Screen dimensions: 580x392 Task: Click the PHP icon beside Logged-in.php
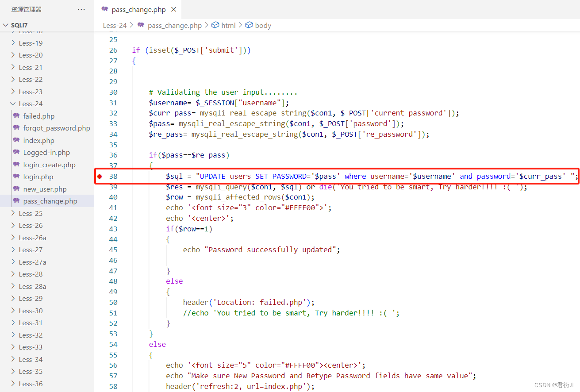coord(16,153)
